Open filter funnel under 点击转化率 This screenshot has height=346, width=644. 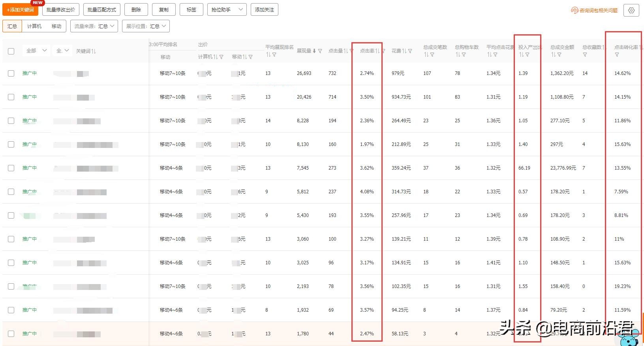[x=617, y=55]
